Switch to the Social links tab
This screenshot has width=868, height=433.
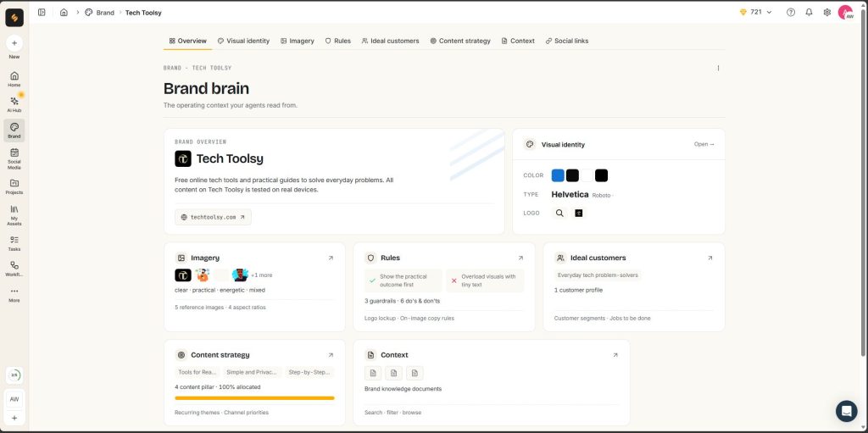(567, 41)
